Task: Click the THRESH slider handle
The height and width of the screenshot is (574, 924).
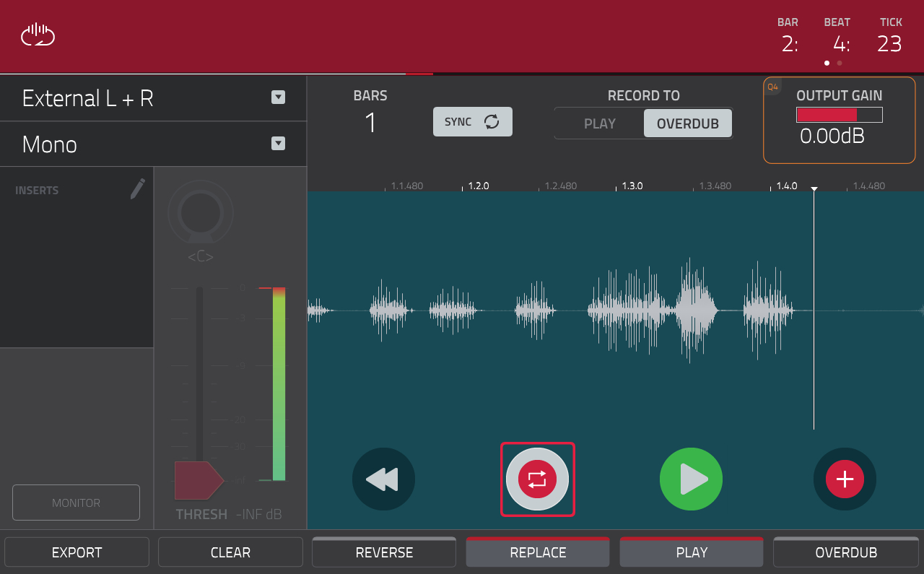Action: (199, 479)
